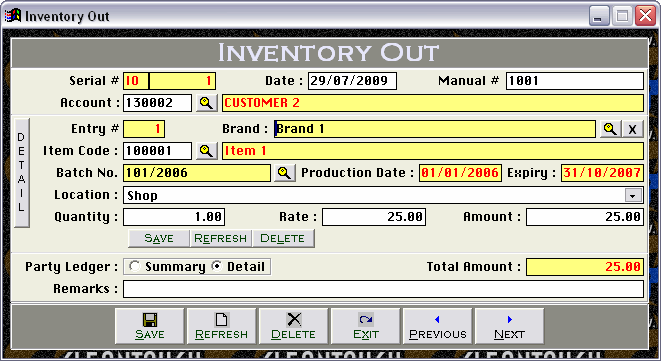Select the vertical DETAIL tab

(x=21, y=172)
